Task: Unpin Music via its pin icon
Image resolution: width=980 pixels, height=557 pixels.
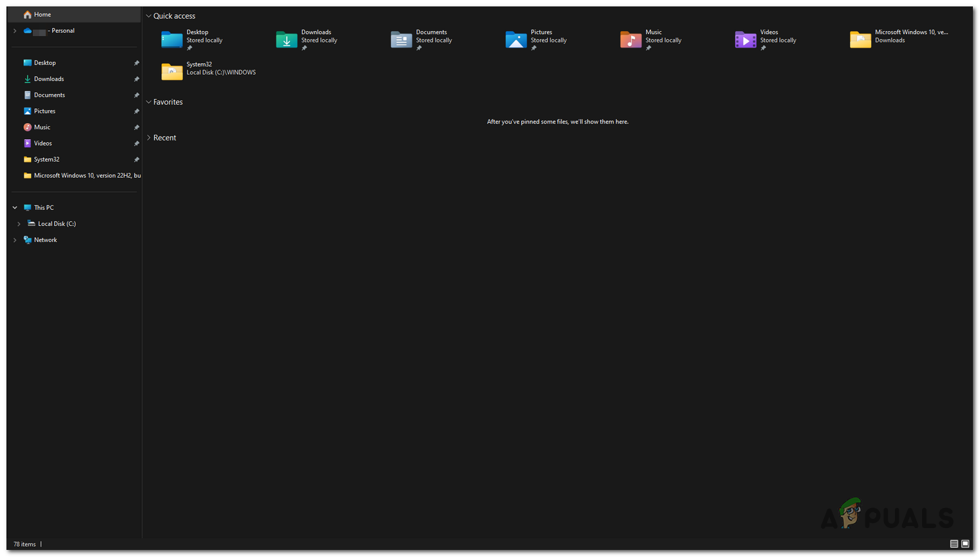Action: 137,127
